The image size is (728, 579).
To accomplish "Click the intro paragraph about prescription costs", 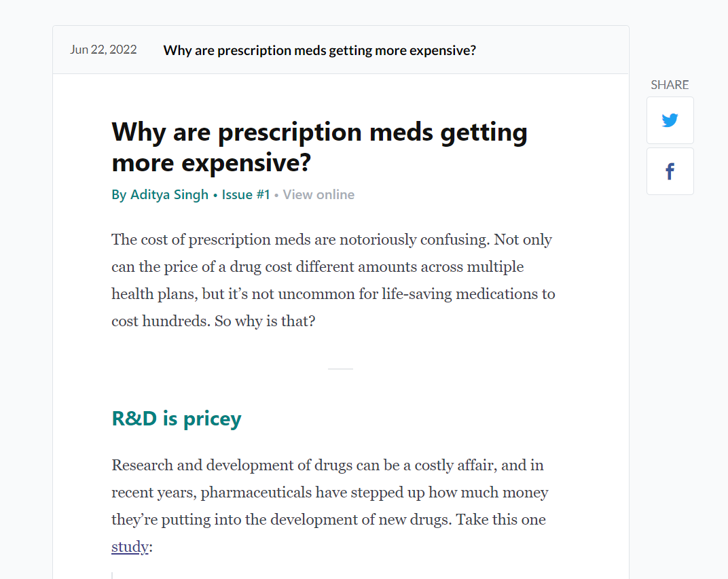I will point(333,280).
